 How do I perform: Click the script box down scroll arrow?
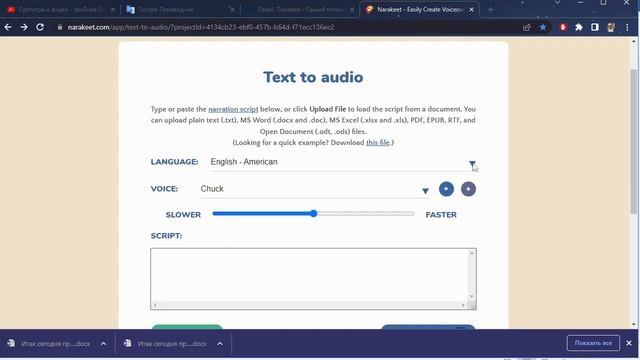[471, 296]
